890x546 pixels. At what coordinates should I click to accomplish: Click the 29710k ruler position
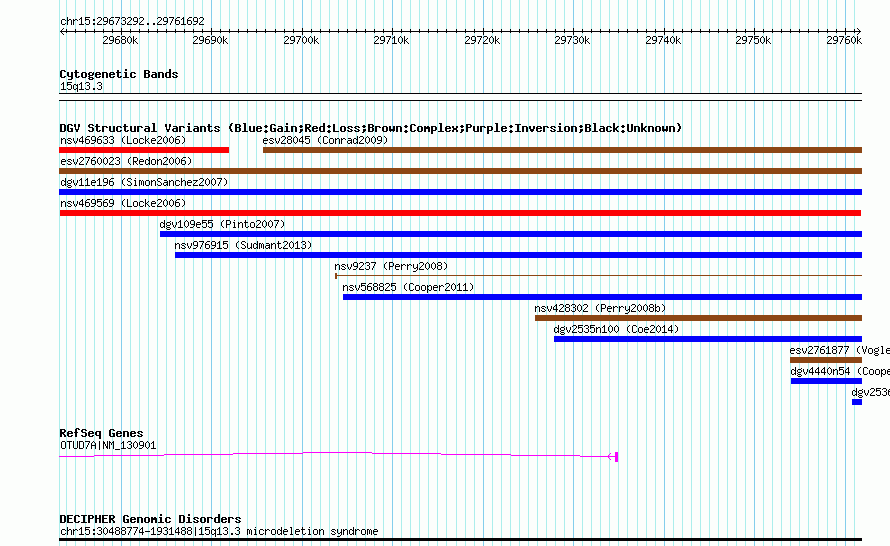tap(392, 40)
